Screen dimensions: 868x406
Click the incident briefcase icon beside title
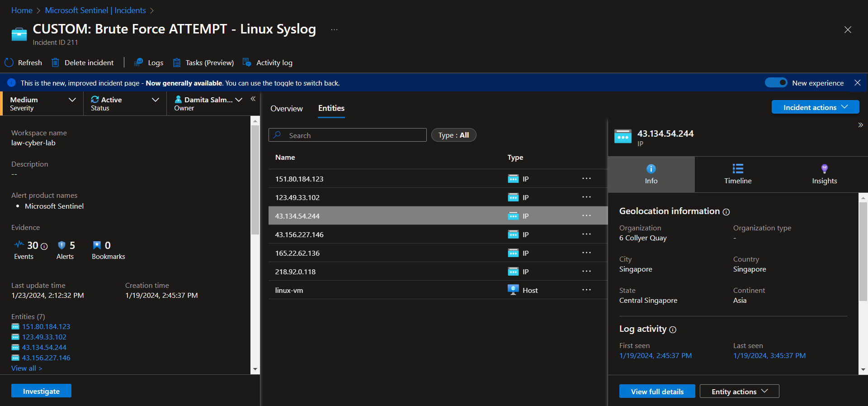[x=19, y=34]
